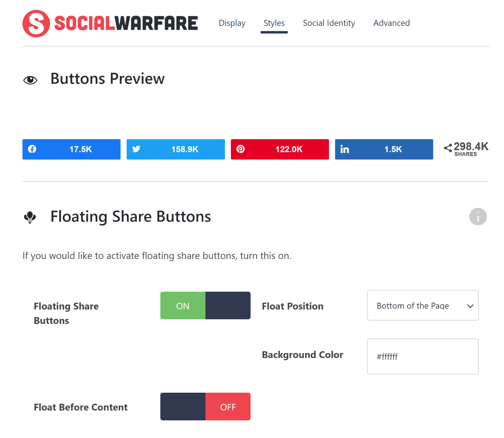This screenshot has height=438, width=504.
Task: Switch to the Display tab
Action: 232,23
